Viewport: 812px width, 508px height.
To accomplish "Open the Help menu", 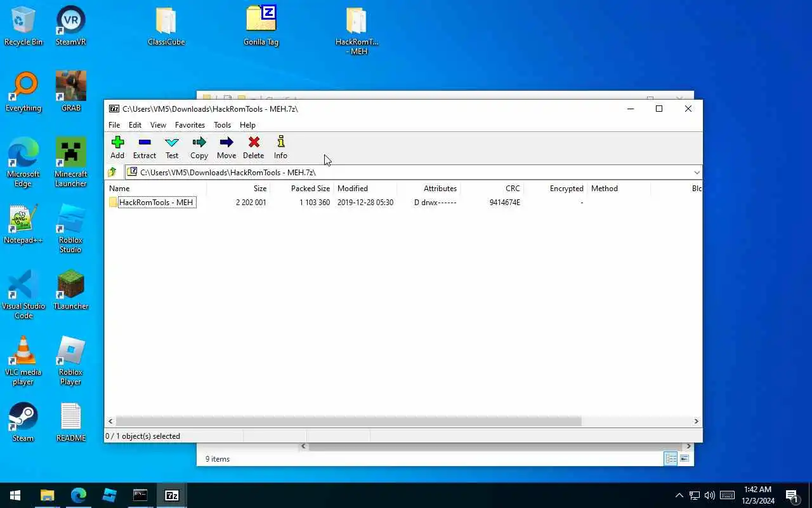I will click(x=247, y=125).
